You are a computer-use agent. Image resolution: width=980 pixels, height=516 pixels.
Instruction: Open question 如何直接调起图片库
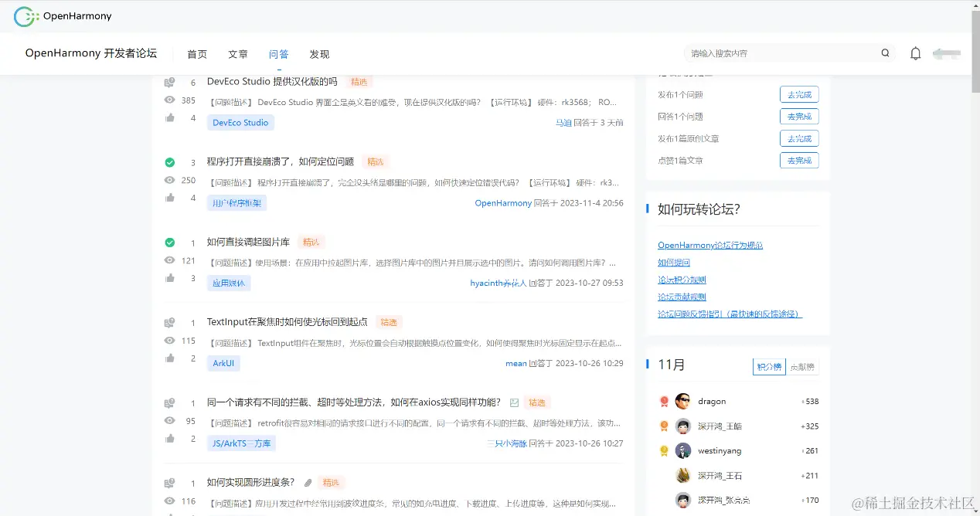tap(248, 242)
